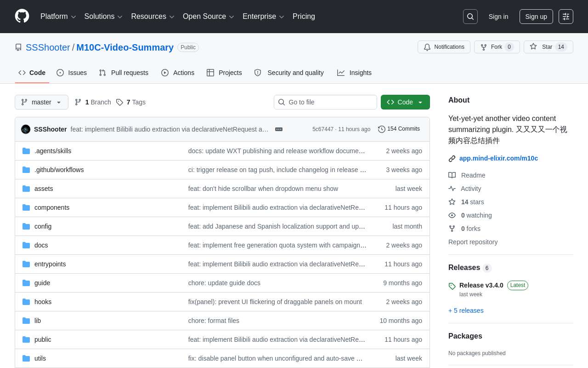Focus the Go to file search field
588x368 pixels.
(325, 102)
